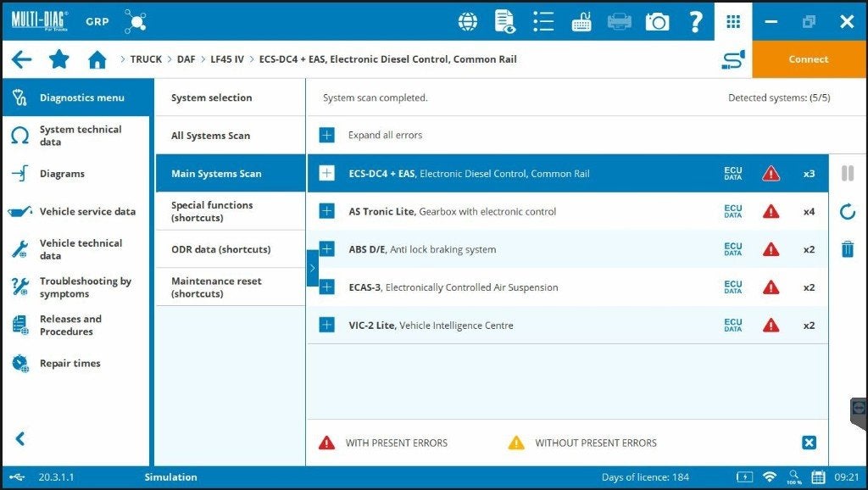Click the ECAS-3 Electronically Controlled Air Suspension row
Image resolution: width=868 pixels, height=490 pixels.
[568, 287]
